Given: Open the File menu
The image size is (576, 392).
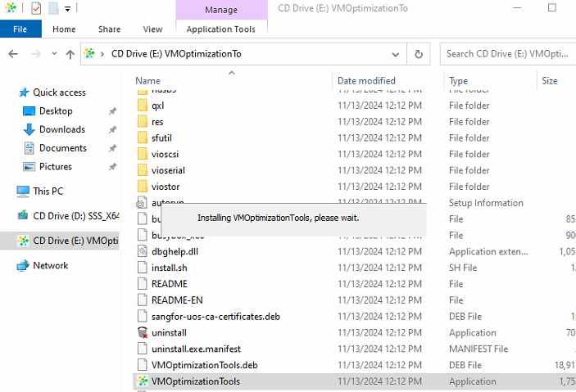Looking at the screenshot, I should click(20, 29).
